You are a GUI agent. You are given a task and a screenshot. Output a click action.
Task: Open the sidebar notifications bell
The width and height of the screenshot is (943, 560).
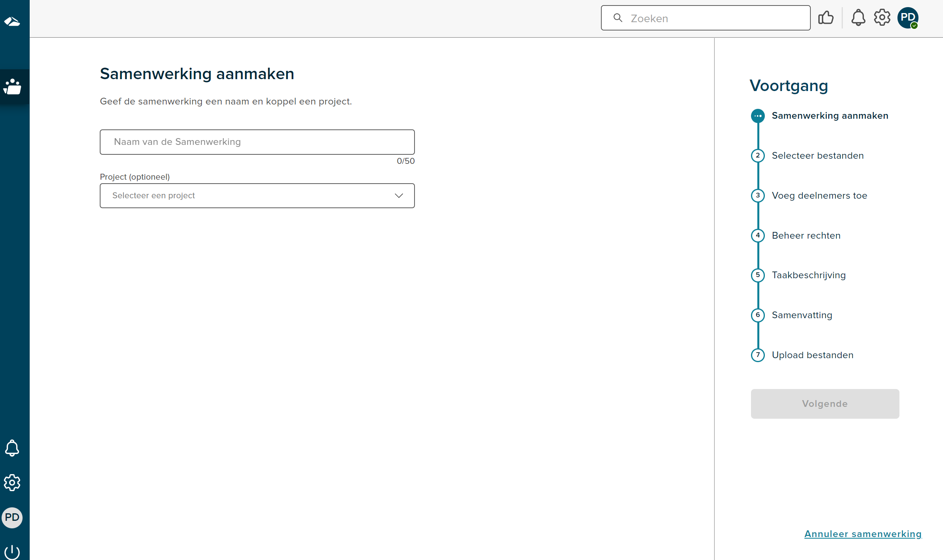[x=12, y=448]
